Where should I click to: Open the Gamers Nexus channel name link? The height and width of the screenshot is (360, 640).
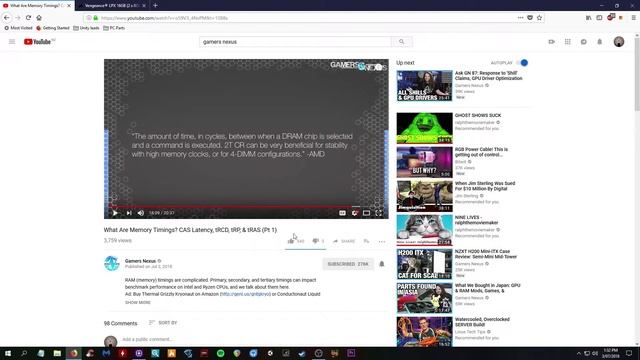(140, 261)
